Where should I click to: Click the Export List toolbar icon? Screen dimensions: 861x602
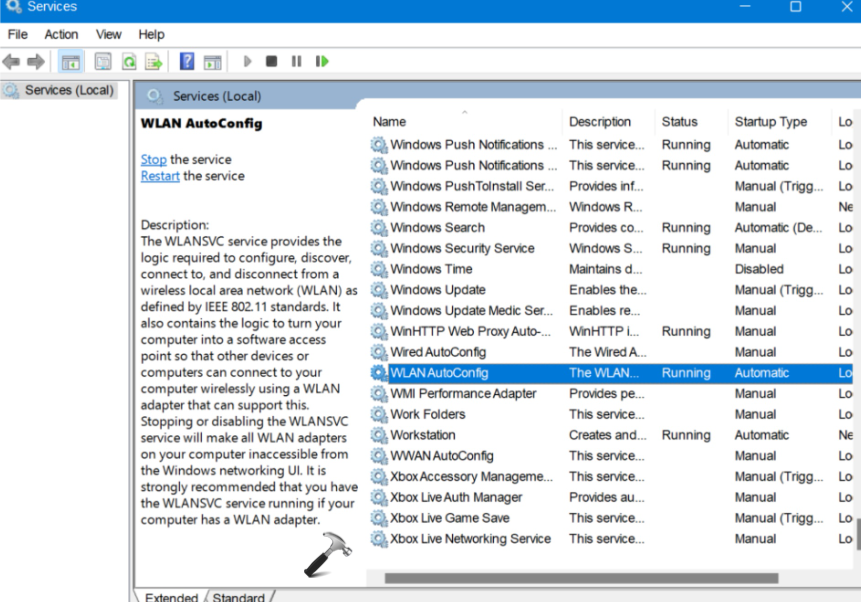coord(154,62)
